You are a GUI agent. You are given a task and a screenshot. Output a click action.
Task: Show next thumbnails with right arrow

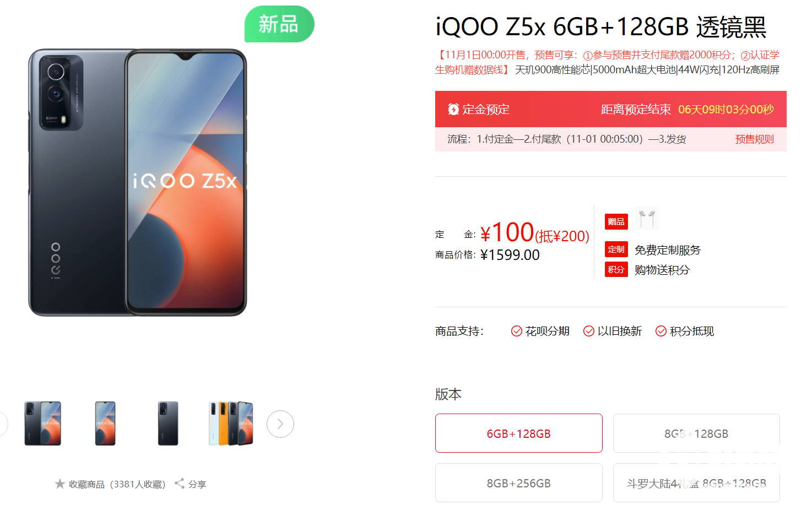coord(280,424)
